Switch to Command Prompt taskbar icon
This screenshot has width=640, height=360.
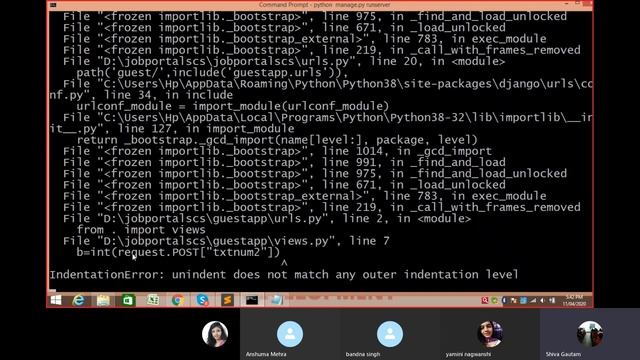pos(252,300)
